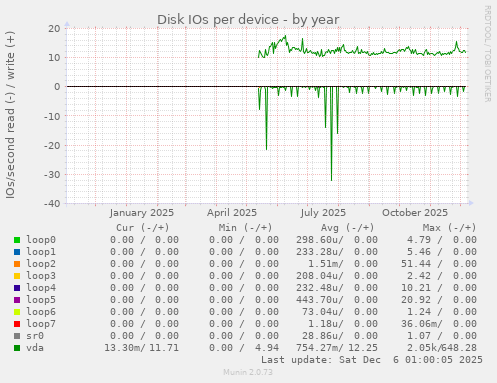497x383 pixels.
Task: Click the y-axis title 'IOs/second read (-) / write (+)'
Action: pyautogui.click(x=10, y=115)
